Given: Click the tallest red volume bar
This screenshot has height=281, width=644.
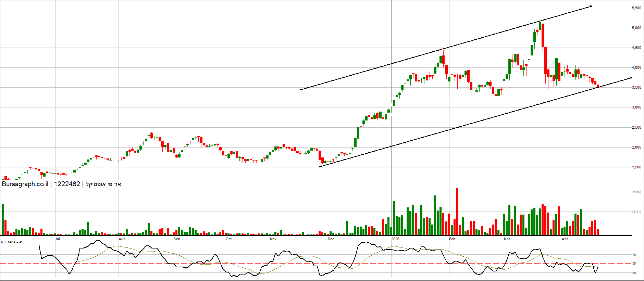Looking at the screenshot, I should click(x=457, y=212).
